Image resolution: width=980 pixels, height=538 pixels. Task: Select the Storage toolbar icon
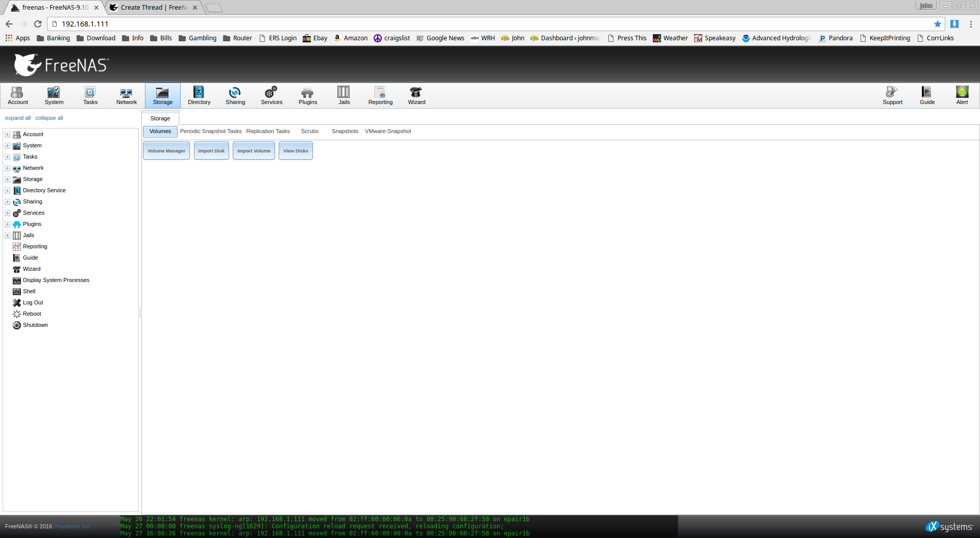163,95
